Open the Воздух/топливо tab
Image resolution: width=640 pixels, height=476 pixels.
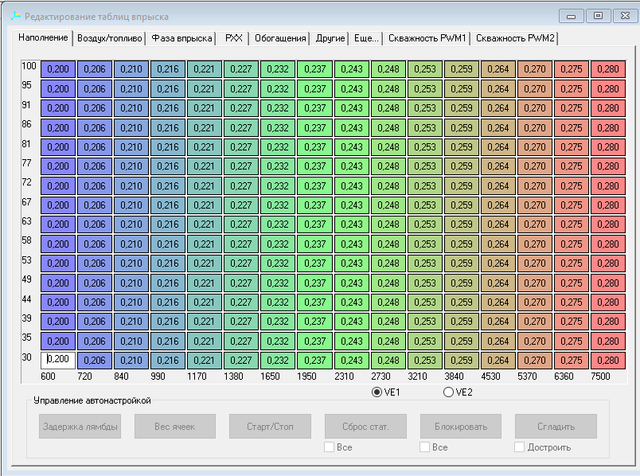click(109, 38)
